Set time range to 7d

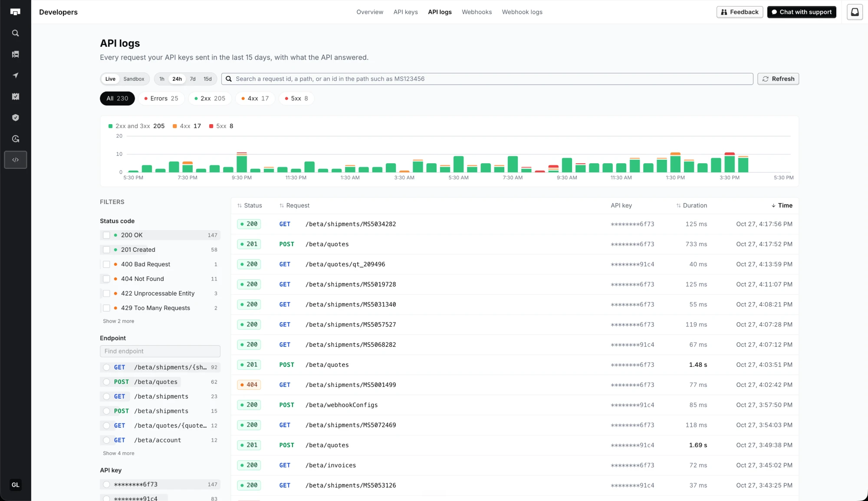(x=193, y=79)
